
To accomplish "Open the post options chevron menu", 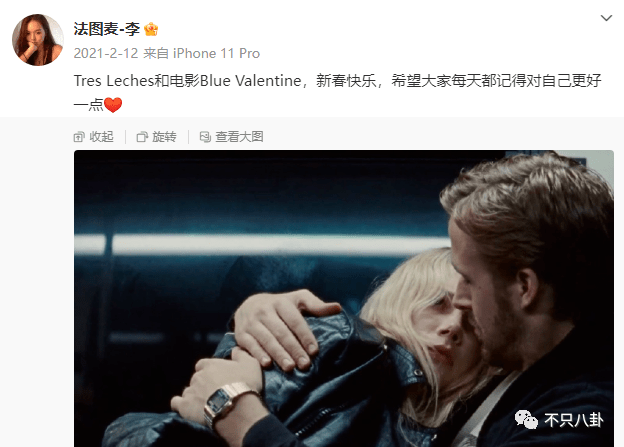I will (606, 18).
